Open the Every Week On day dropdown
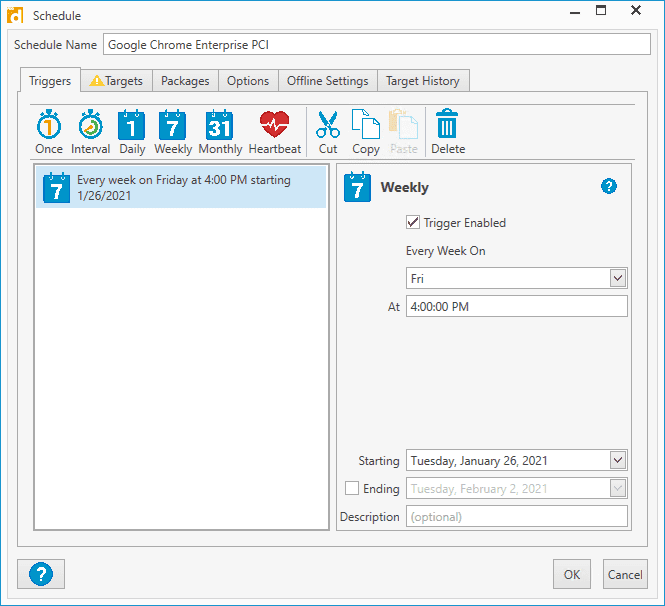665x606 pixels. pyautogui.click(x=618, y=278)
